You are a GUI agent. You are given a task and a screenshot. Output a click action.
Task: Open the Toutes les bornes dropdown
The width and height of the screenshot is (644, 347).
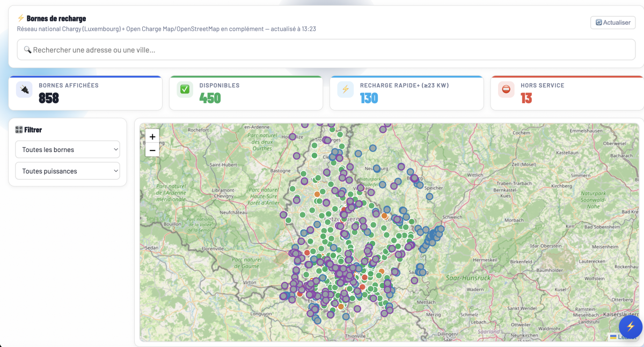pos(68,149)
